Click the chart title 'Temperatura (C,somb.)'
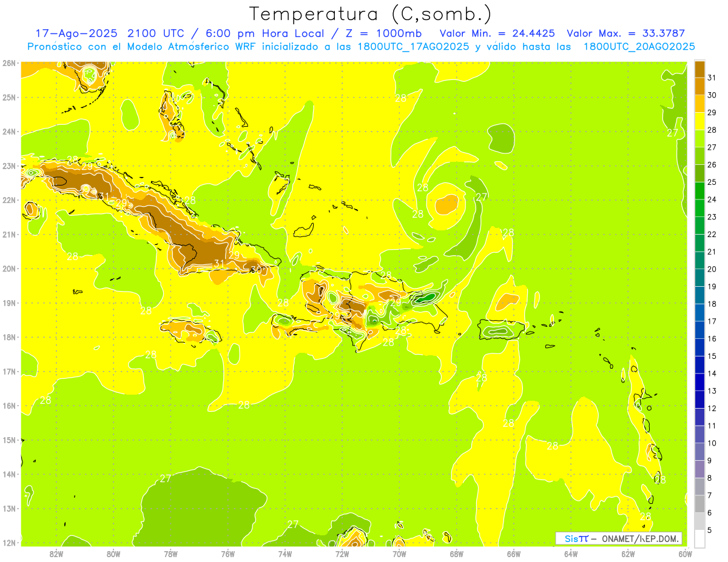 coord(370,14)
